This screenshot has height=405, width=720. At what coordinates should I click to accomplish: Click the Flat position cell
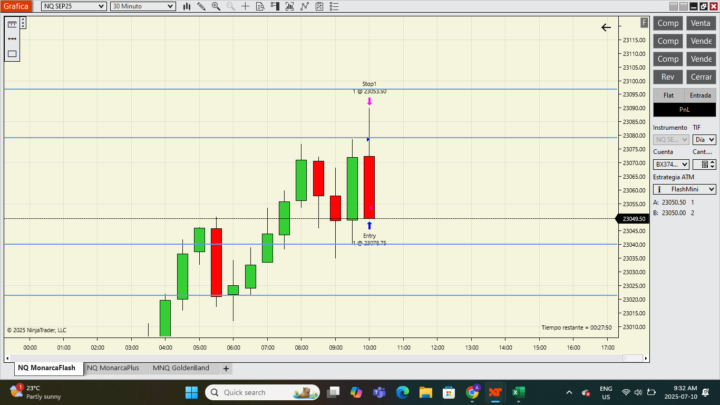click(x=669, y=95)
